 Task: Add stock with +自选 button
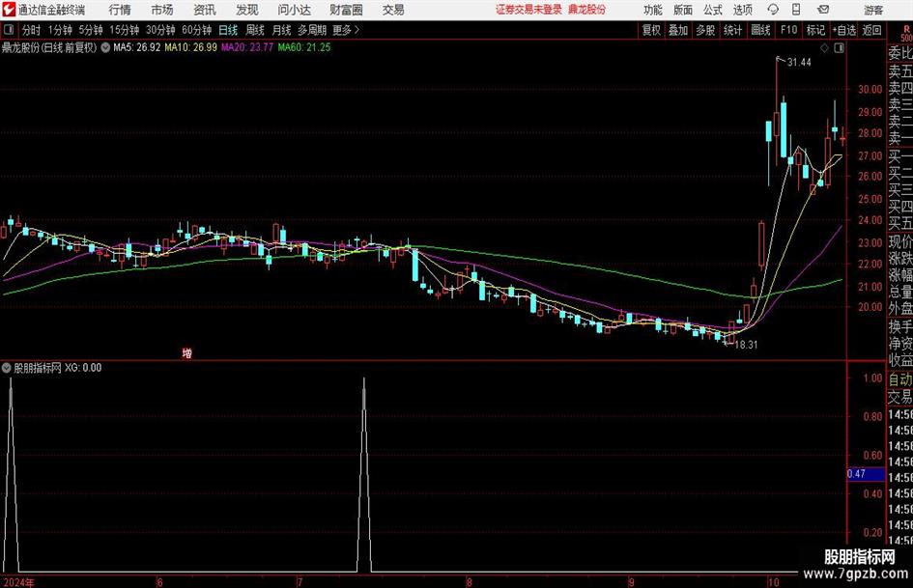[x=844, y=30]
